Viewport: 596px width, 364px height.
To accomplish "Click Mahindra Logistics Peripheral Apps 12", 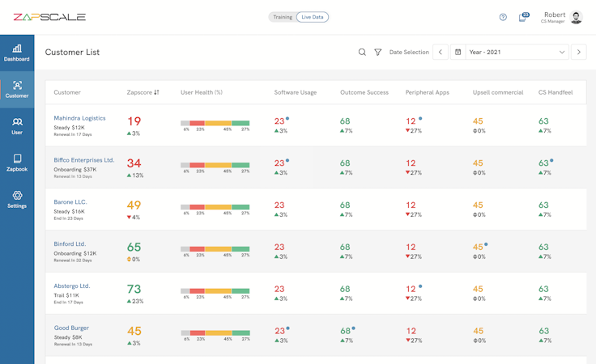I will (411, 121).
